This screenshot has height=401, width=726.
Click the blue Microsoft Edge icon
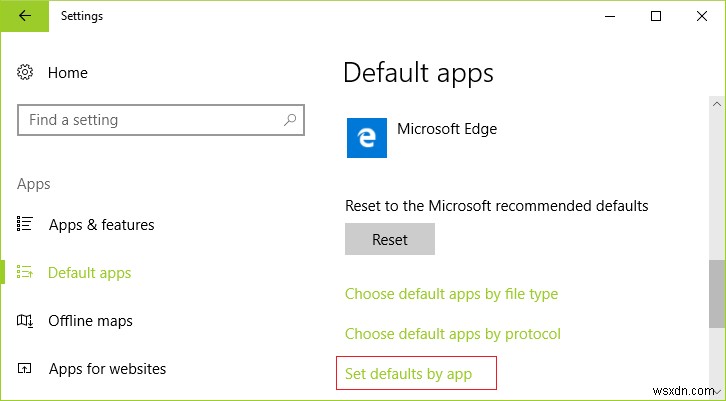click(x=366, y=138)
